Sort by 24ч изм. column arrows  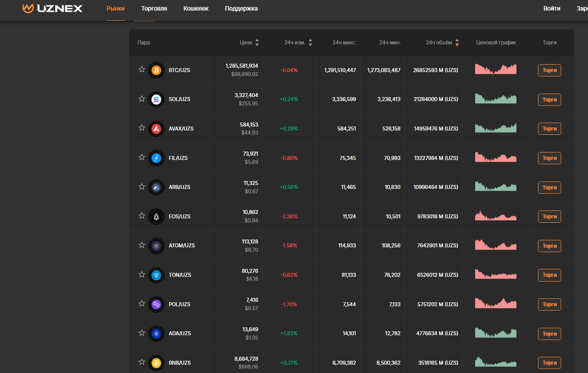(310, 43)
